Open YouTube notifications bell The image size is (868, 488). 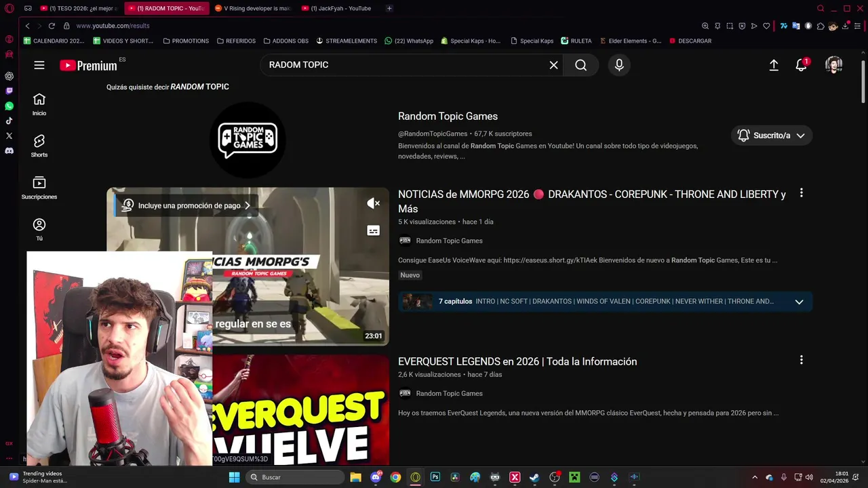802,65
